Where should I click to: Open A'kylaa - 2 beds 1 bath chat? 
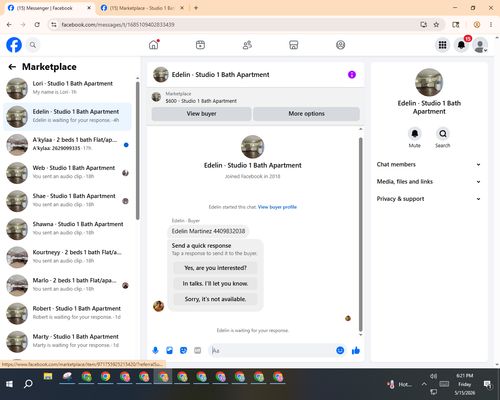tap(68, 145)
